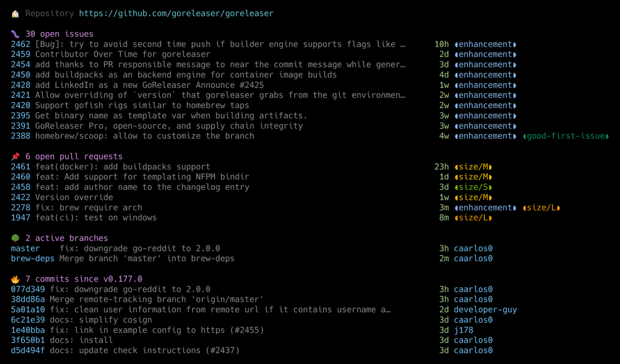Open issue number 2391
The height and width of the screenshot is (364, 620).
tap(21, 126)
